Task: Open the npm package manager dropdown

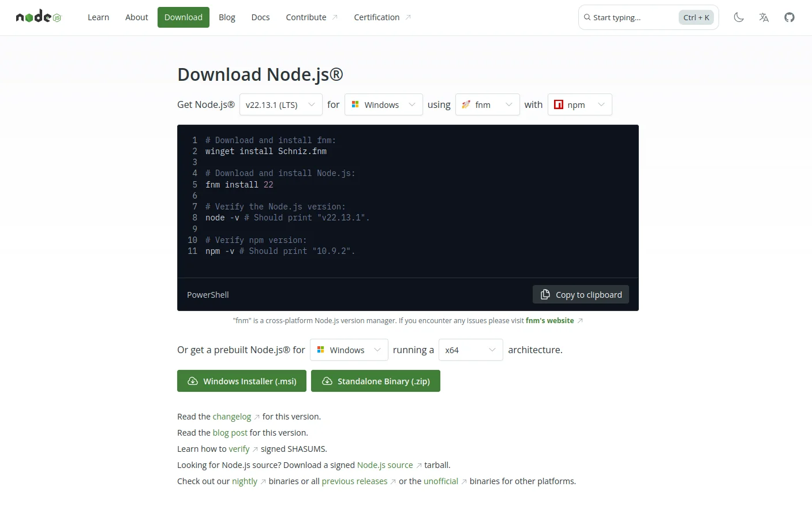Action: (579, 105)
